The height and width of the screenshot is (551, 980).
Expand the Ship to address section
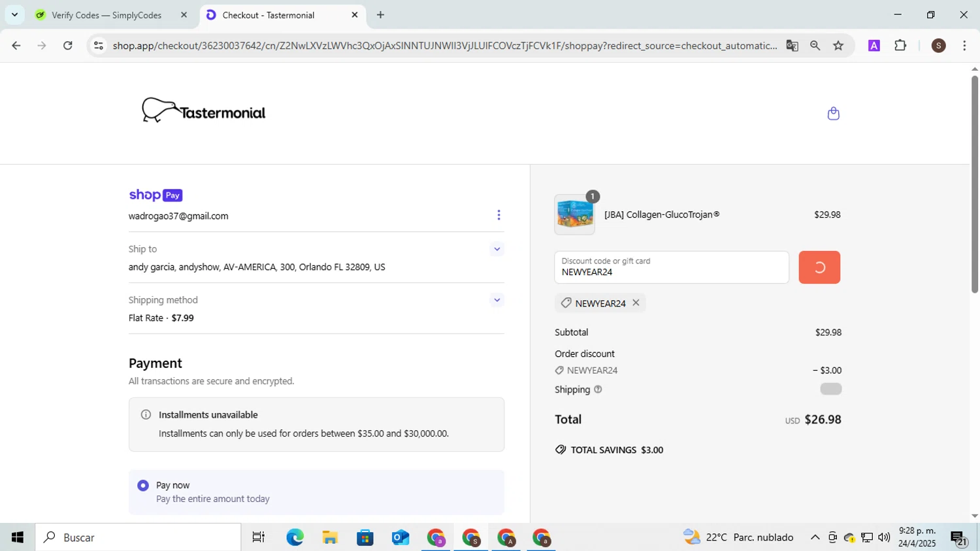(x=497, y=249)
